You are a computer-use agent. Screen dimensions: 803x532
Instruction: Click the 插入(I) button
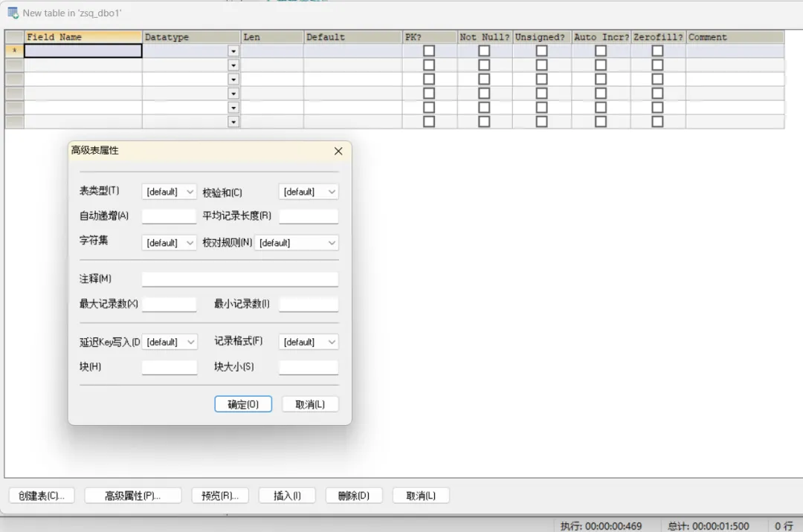tap(287, 495)
